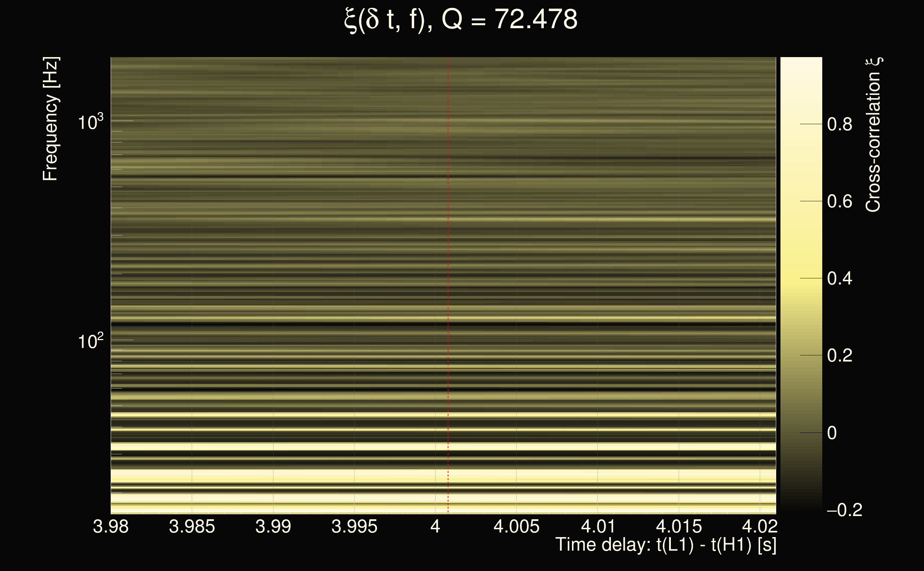Click the 3.98 time delay tick label
This screenshot has height=571, width=924.
(111, 526)
